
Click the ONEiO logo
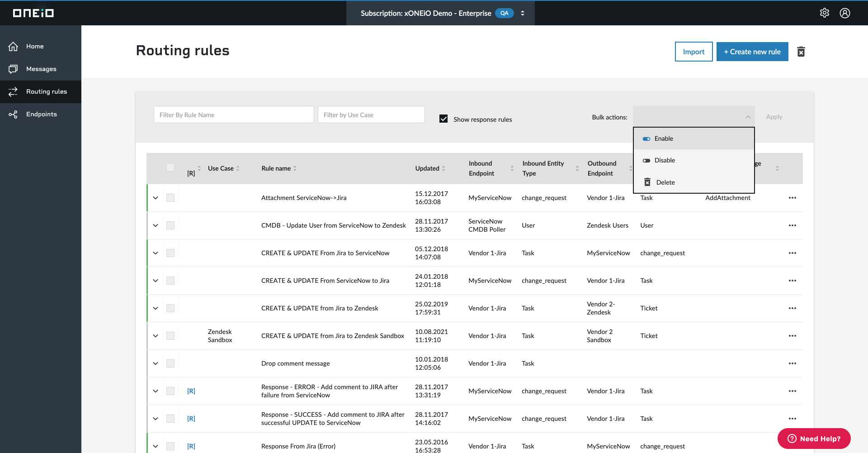(x=33, y=13)
